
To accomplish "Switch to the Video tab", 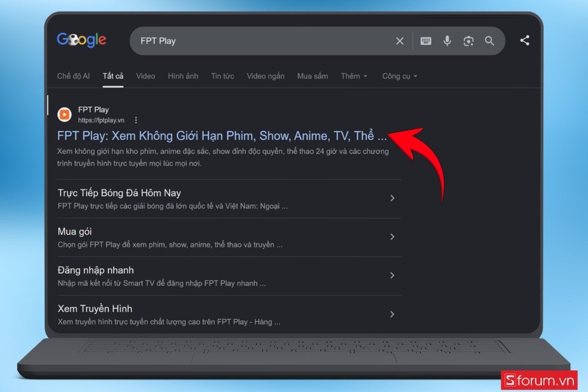I will pos(146,76).
